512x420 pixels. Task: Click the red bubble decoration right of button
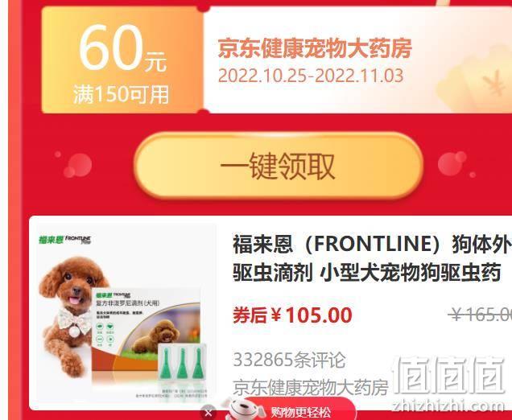tap(452, 163)
